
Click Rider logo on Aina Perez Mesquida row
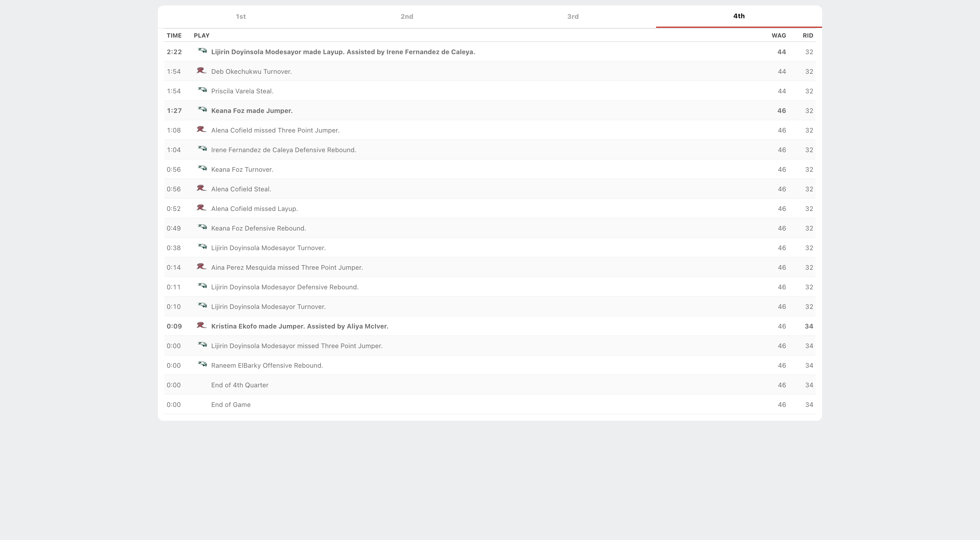(x=201, y=266)
